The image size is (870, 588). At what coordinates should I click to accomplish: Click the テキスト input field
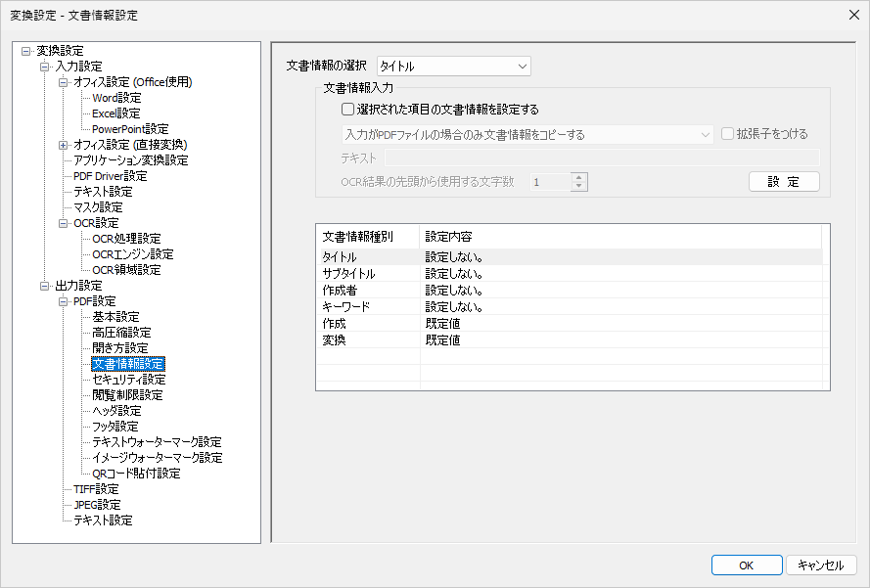(x=601, y=158)
